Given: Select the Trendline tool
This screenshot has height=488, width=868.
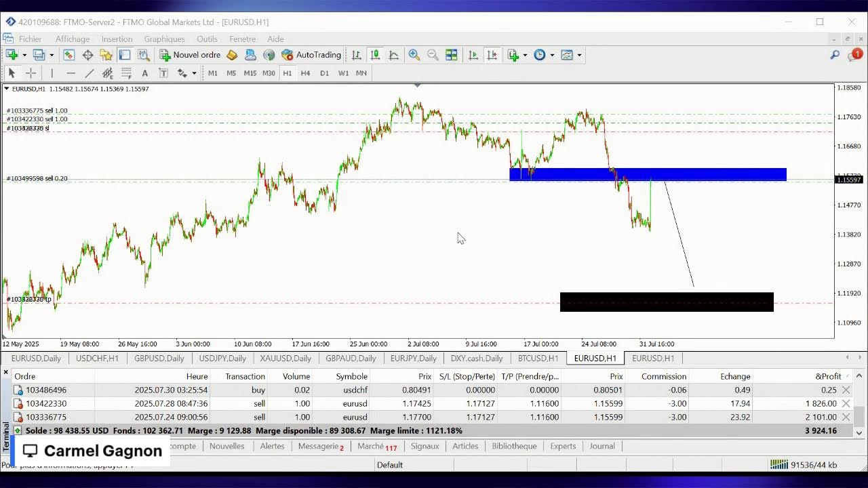Looking at the screenshot, I should tap(89, 73).
